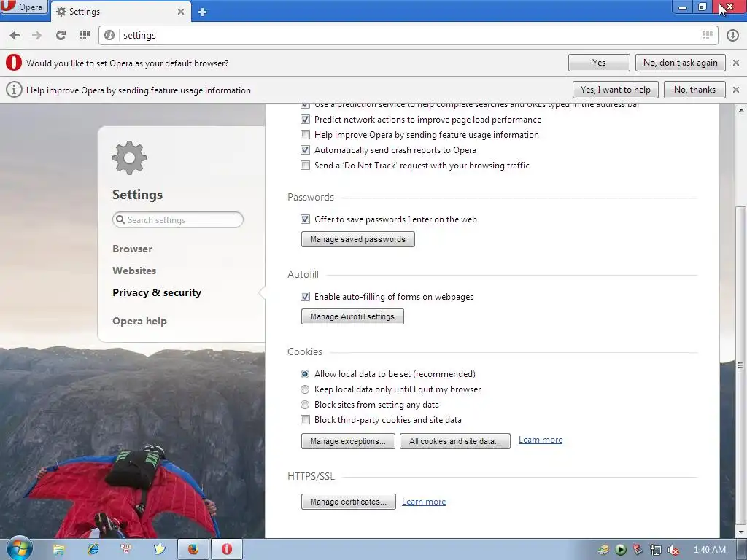Open All cookies and site data

coord(455,441)
